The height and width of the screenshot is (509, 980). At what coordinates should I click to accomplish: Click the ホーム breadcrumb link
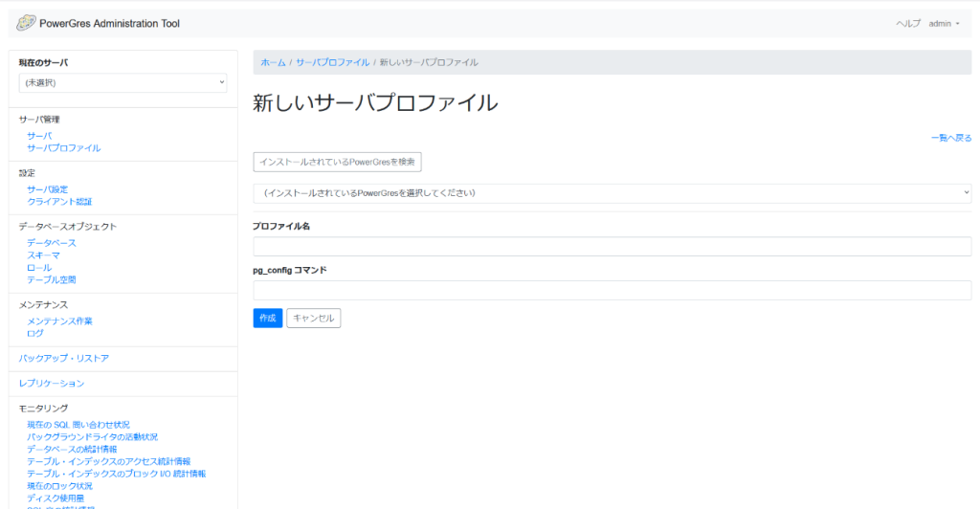[273, 62]
